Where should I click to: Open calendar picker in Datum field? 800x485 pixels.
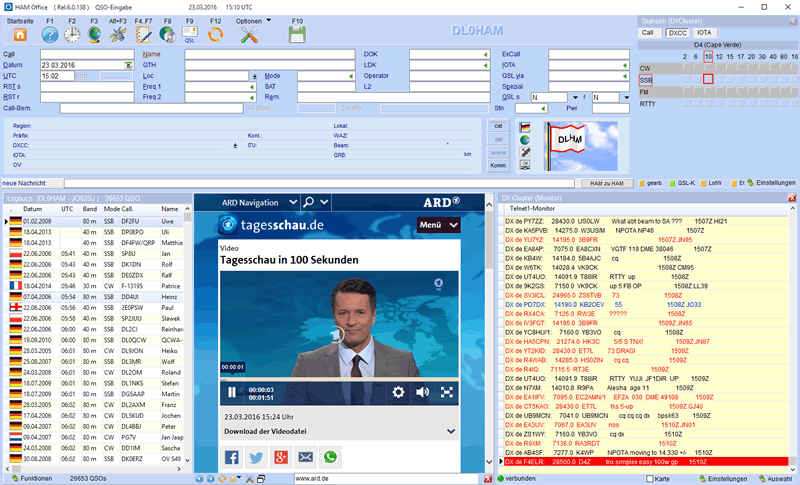pyautogui.click(x=129, y=65)
